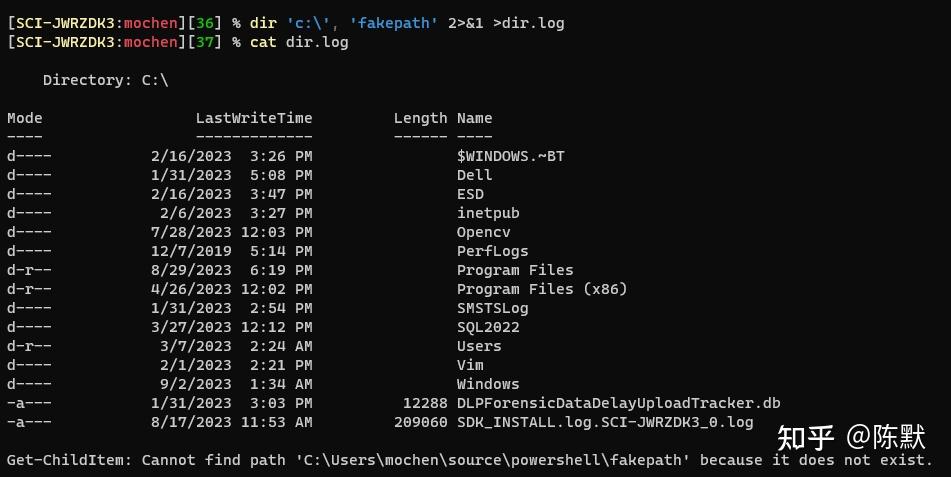Click the file length value '12288'
951x477 pixels.
pyautogui.click(x=425, y=403)
